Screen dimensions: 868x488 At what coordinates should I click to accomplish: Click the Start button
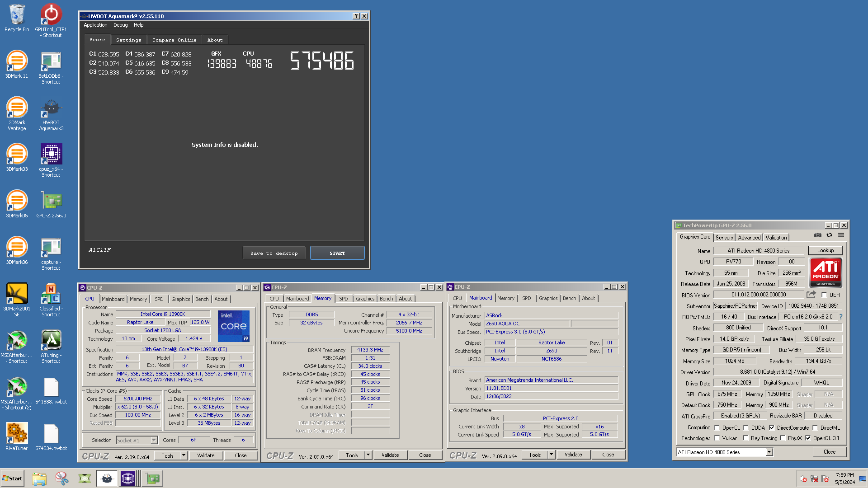(x=12, y=479)
